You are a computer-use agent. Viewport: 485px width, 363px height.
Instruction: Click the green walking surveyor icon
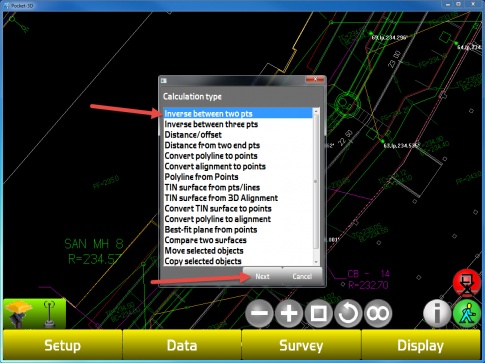(x=467, y=313)
